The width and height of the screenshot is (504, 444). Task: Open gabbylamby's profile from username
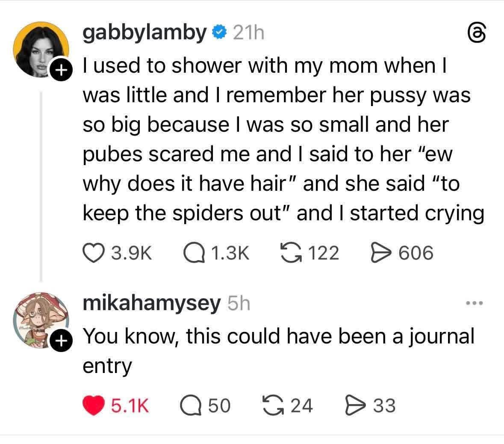pyautogui.click(x=144, y=33)
